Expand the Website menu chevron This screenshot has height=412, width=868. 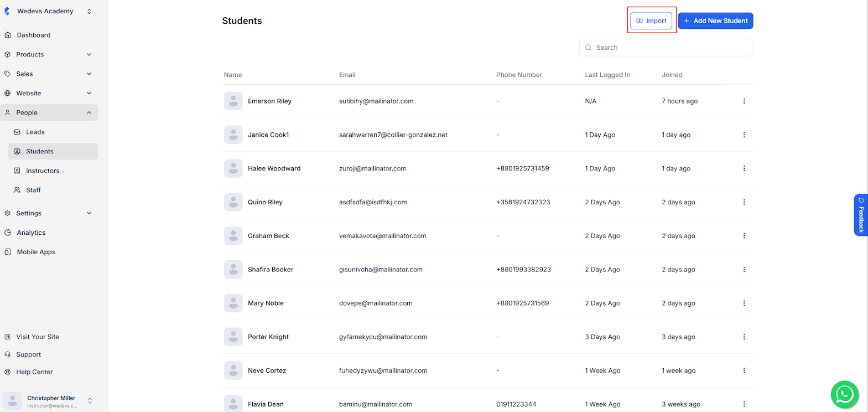(x=89, y=93)
